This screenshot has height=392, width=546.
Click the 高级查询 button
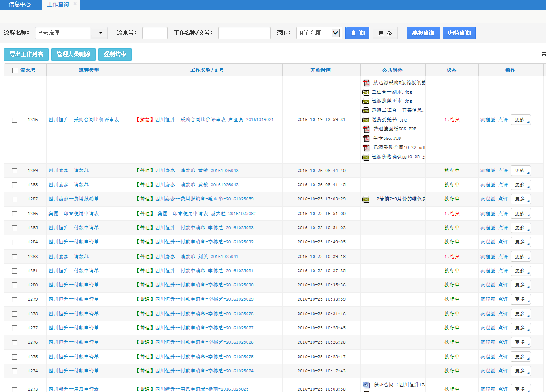click(423, 33)
